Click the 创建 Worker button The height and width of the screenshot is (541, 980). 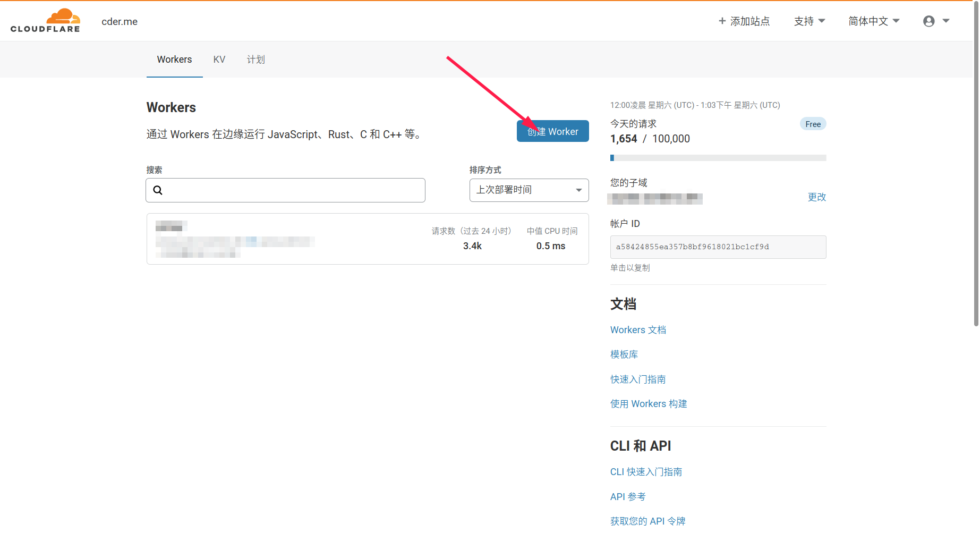point(552,131)
